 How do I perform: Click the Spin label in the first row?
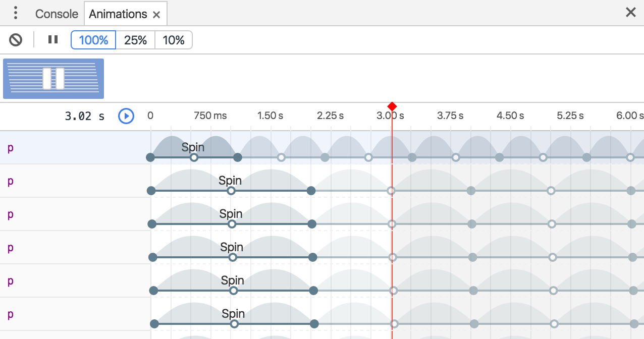193,147
